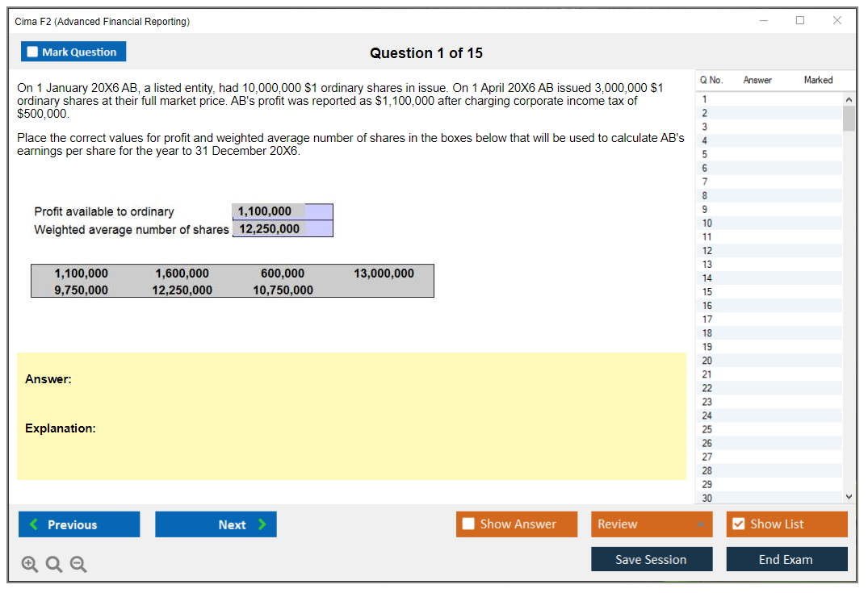868x593 pixels.
Task: Uncheck the Show List checkbox
Action: click(739, 524)
